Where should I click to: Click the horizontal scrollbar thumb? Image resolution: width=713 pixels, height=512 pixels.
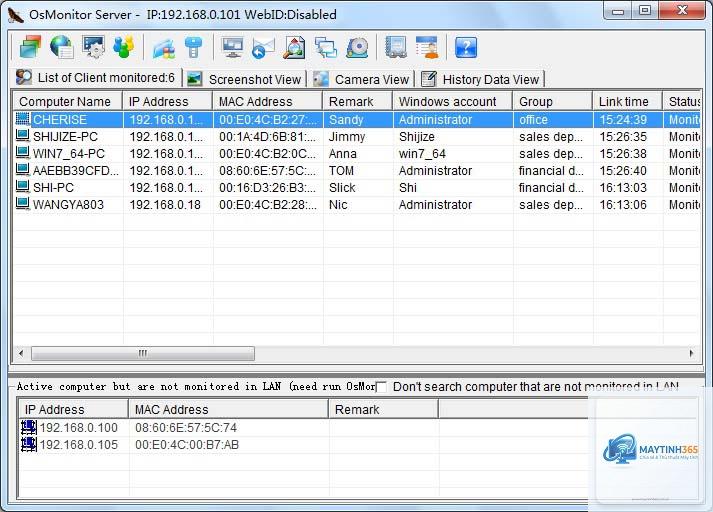click(x=143, y=353)
